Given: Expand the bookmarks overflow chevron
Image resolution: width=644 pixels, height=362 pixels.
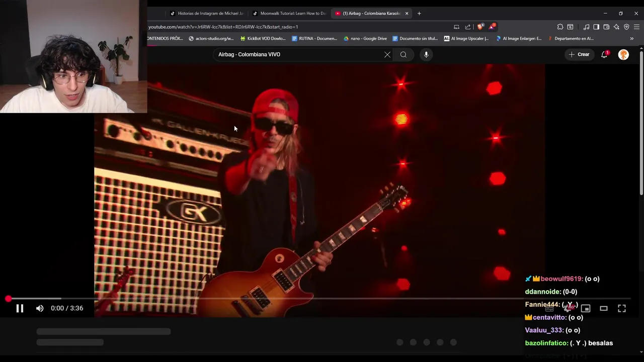Looking at the screenshot, I should click(x=632, y=38).
